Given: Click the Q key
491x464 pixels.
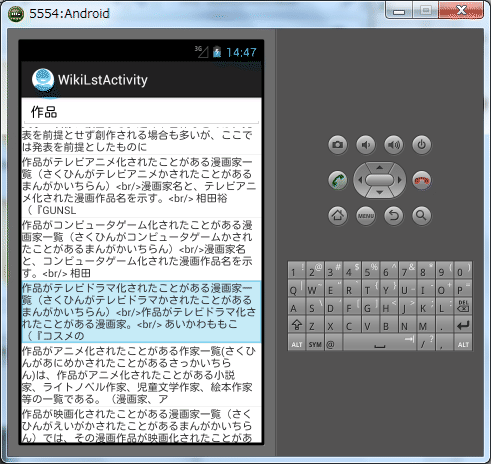Looking at the screenshot, I should pos(297,288).
